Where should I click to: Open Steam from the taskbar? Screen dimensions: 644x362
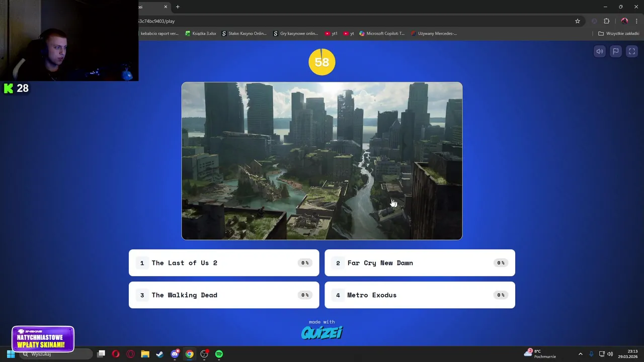pyautogui.click(x=160, y=354)
